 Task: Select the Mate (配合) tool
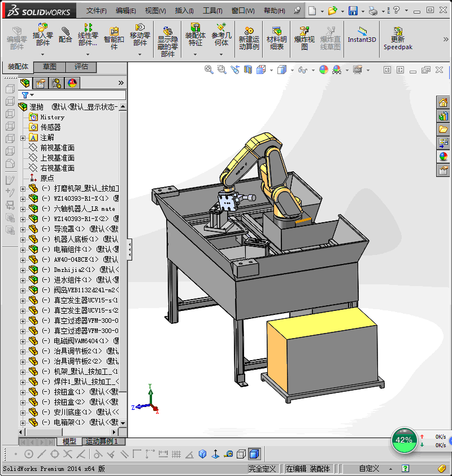pyautogui.click(x=65, y=35)
